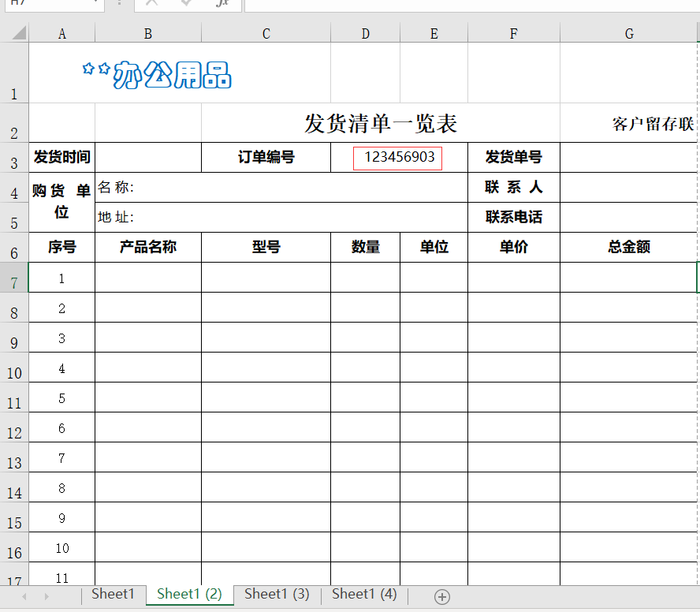The width and height of the screenshot is (700, 612).
Task: Select column C header
Action: pyautogui.click(x=266, y=33)
